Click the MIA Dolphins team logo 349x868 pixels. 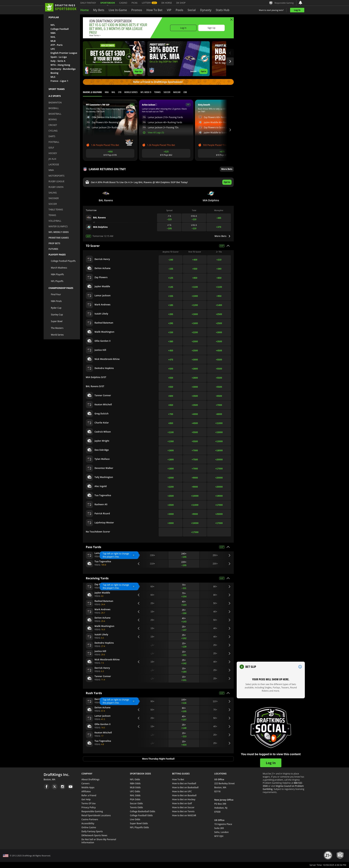pos(211,193)
